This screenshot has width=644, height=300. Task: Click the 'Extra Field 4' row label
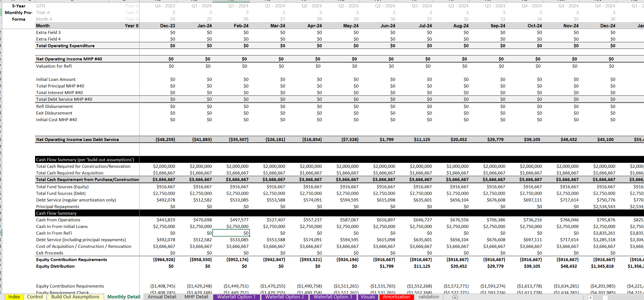(x=48, y=39)
